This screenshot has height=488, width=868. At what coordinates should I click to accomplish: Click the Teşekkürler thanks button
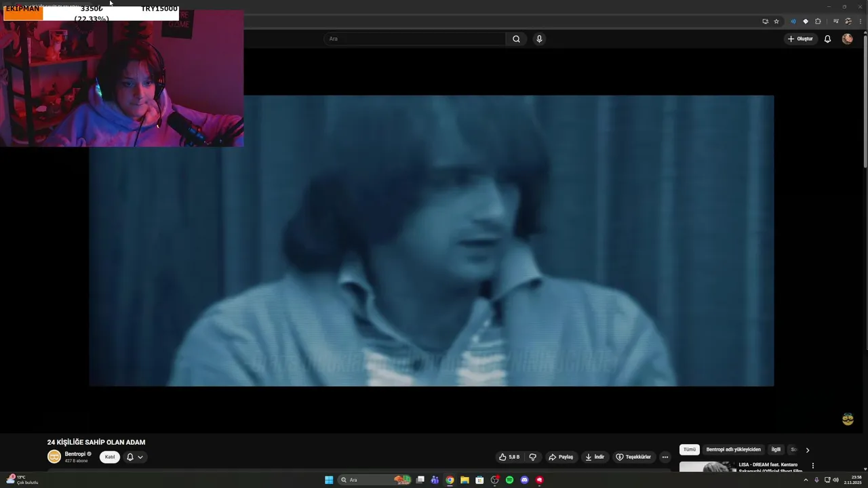pyautogui.click(x=633, y=457)
